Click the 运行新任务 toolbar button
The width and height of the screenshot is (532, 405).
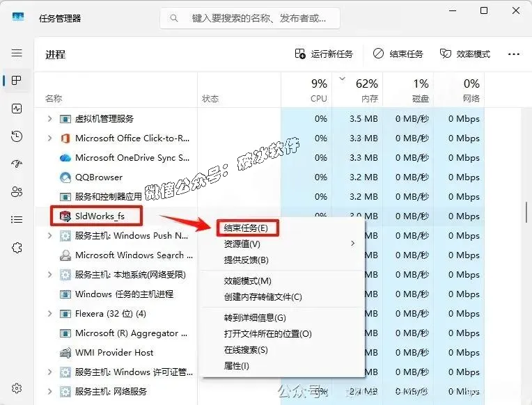click(324, 54)
